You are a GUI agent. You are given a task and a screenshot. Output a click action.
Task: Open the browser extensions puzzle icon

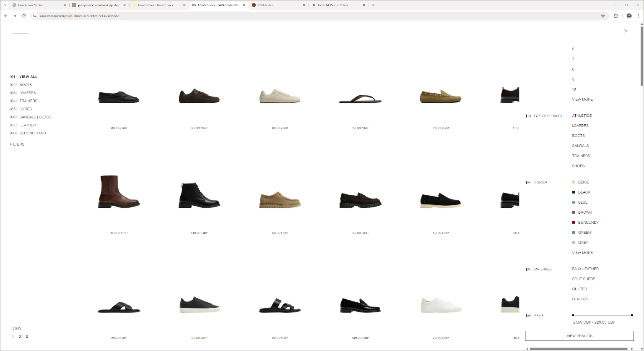click(x=615, y=16)
